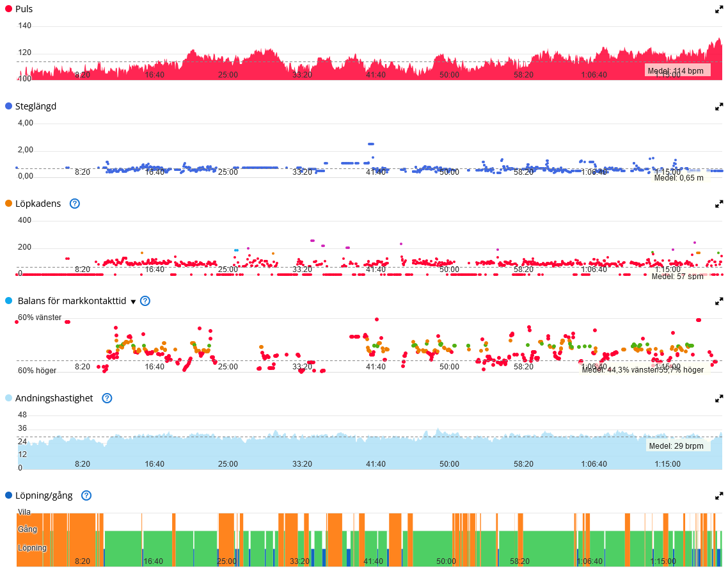
Task: Expand the Steglängd chart to full screen
Action: pos(718,107)
